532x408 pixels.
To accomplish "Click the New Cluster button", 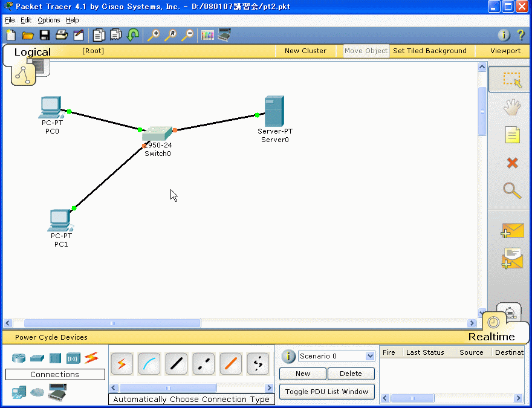I will tap(305, 51).
